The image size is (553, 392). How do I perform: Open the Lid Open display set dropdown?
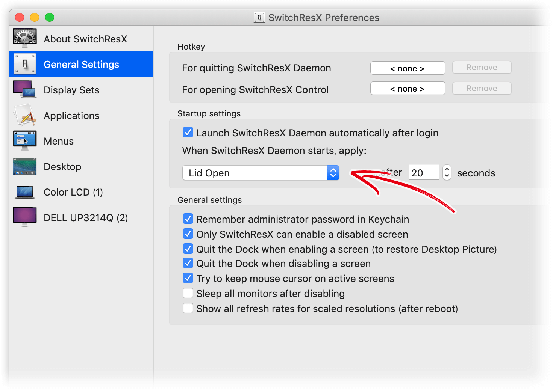click(261, 173)
